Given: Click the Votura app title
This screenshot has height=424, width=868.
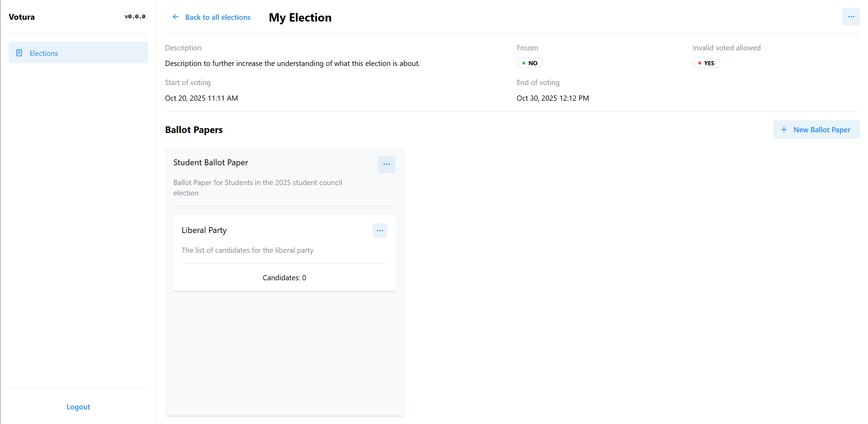Looking at the screenshot, I should 22,17.
